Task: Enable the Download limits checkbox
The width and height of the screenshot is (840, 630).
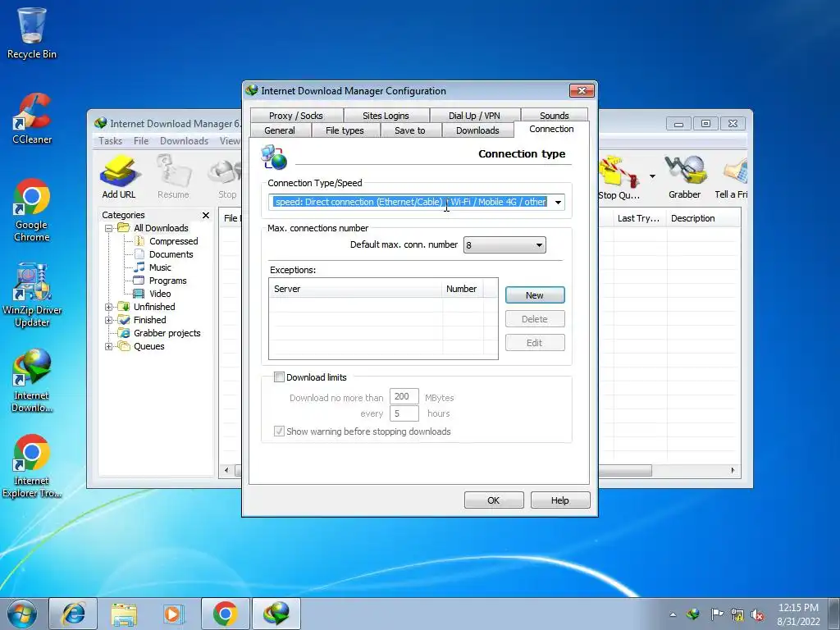Action: point(279,377)
